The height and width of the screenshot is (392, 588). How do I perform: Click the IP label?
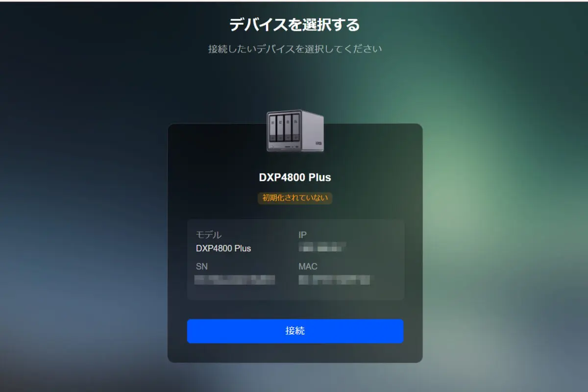[302, 235]
